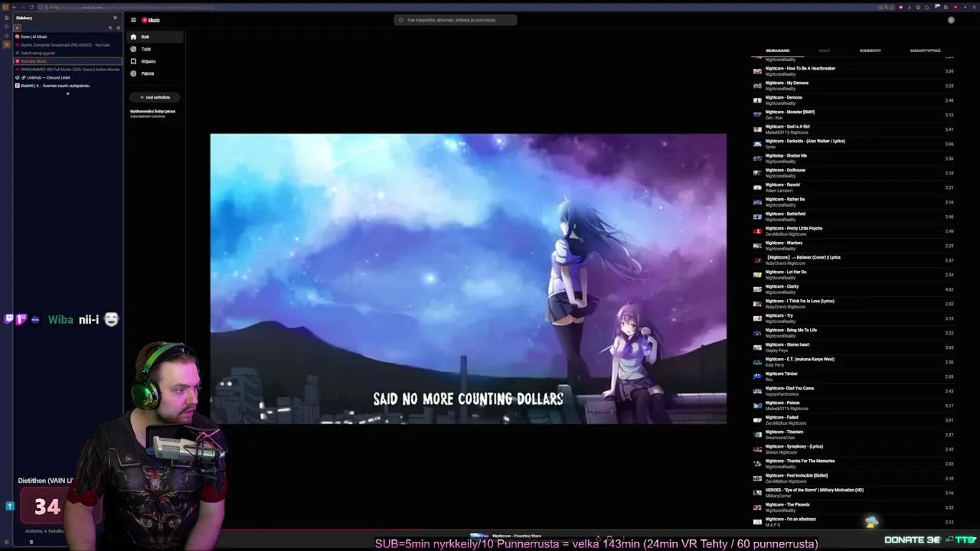Play Nightcore - Let Her Go thumbnail

[757, 275]
